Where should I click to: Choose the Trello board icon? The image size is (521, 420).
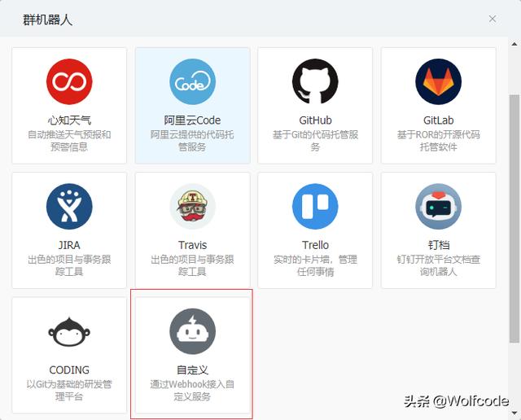pos(315,207)
